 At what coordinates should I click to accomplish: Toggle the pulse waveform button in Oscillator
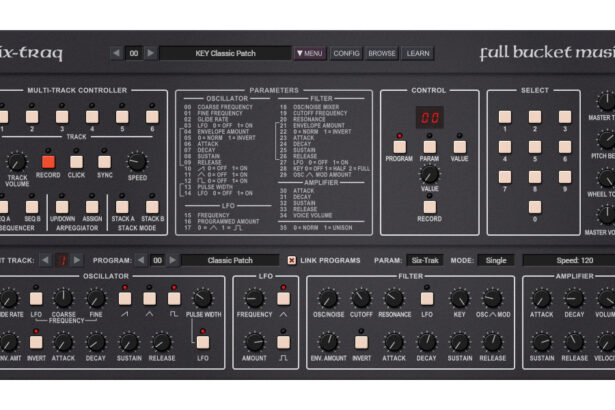[174, 299]
